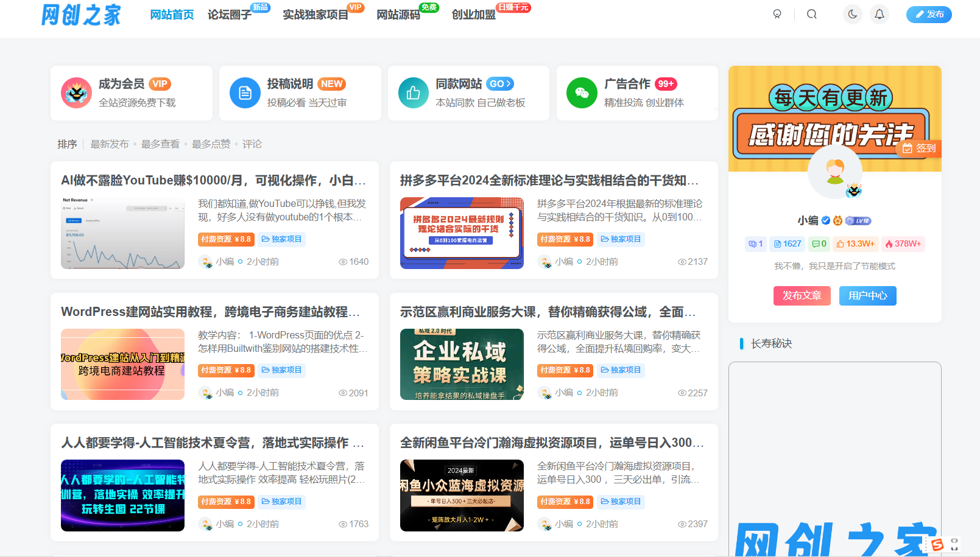
Task: Open the 网站首页 navigation tab
Action: (172, 15)
